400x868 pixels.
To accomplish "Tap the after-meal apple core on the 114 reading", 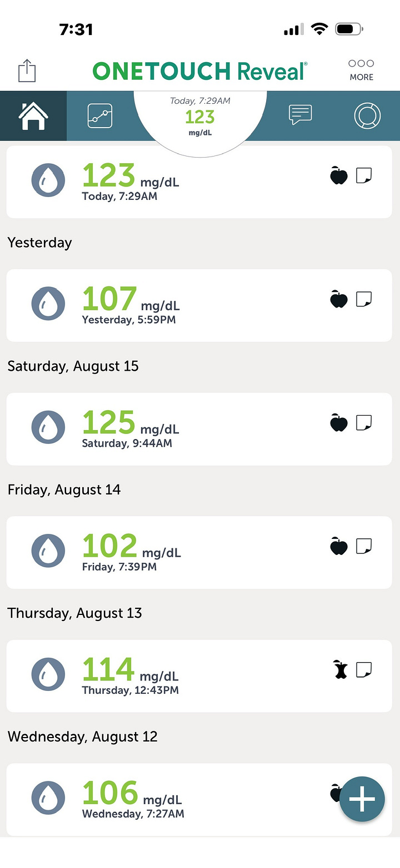I will point(340,670).
